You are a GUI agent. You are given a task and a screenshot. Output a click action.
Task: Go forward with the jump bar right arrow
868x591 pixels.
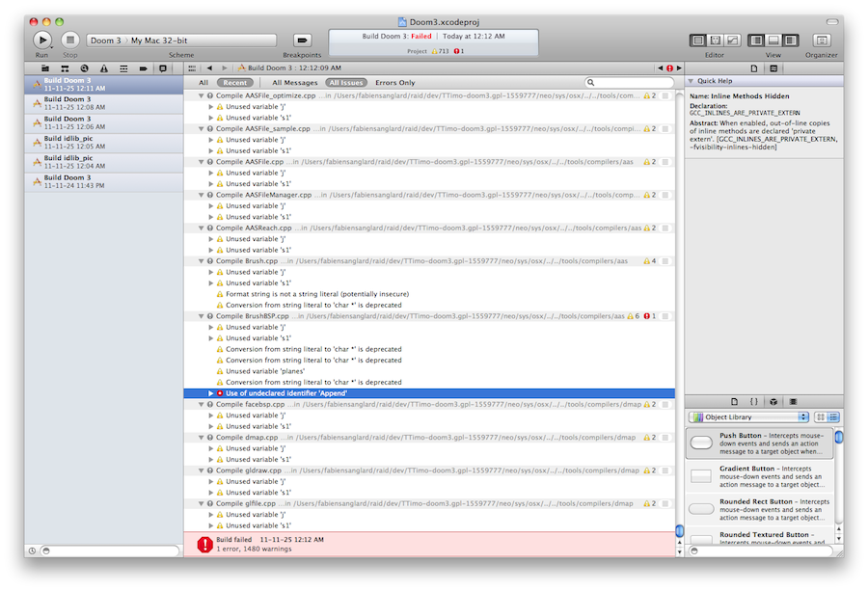point(224,68)
